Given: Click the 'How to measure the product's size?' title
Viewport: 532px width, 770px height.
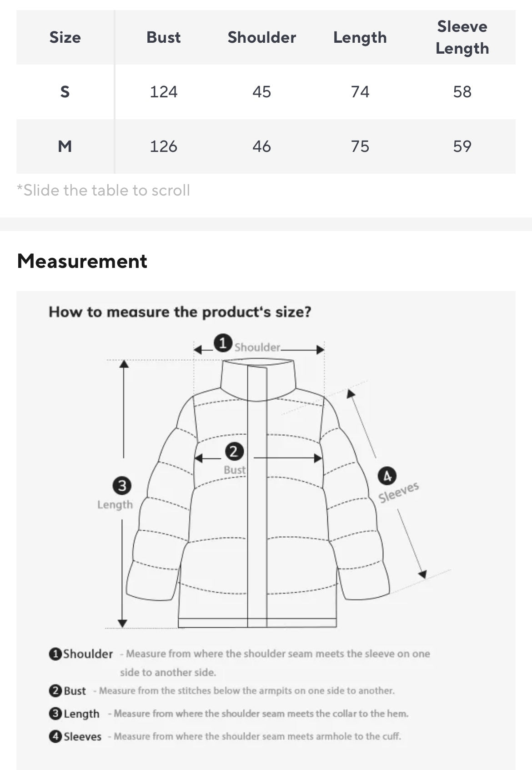Looking at the screenshot, I should [x=180, y=312].
